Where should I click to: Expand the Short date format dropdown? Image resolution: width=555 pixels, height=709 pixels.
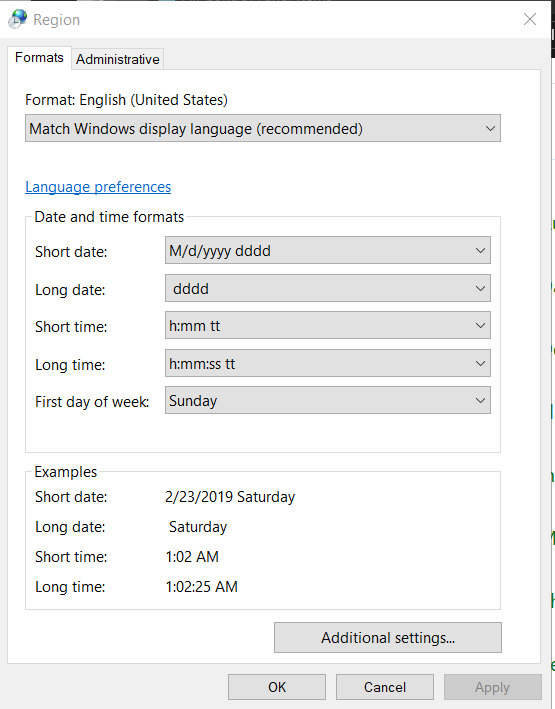[x=327, y=251]
